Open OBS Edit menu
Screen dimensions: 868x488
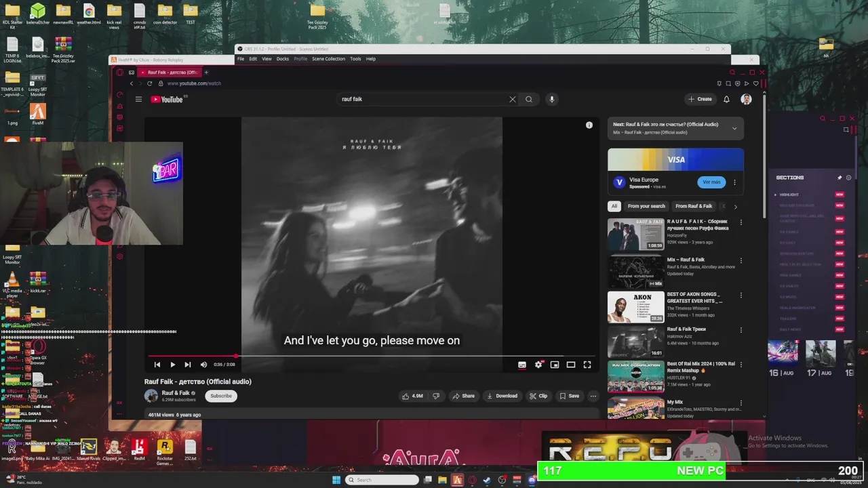253,59
